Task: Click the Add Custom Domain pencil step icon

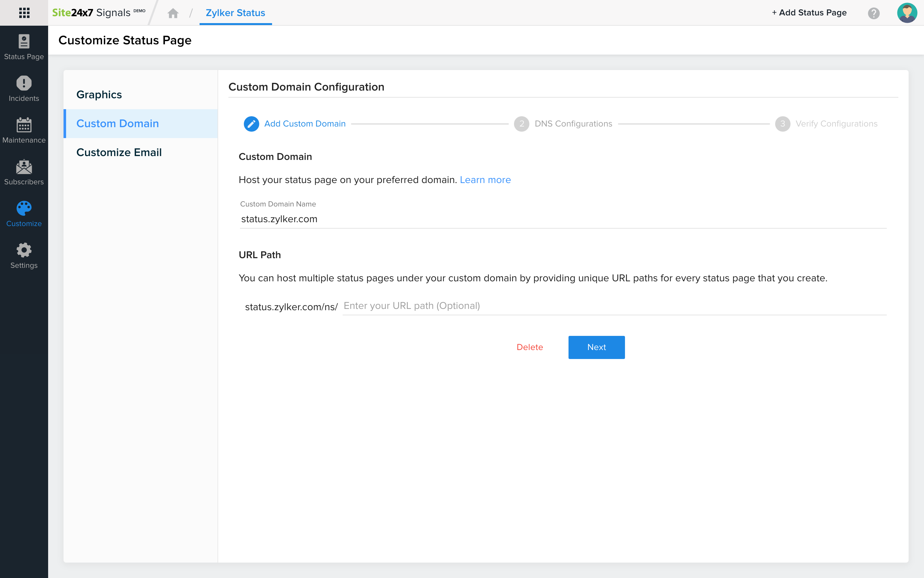Action: click(x=251, y=124)
